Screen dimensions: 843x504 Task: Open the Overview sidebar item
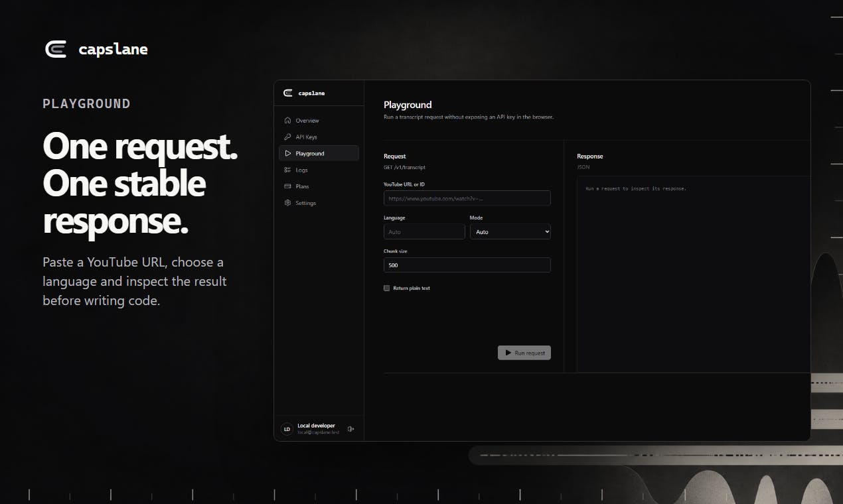319,121
